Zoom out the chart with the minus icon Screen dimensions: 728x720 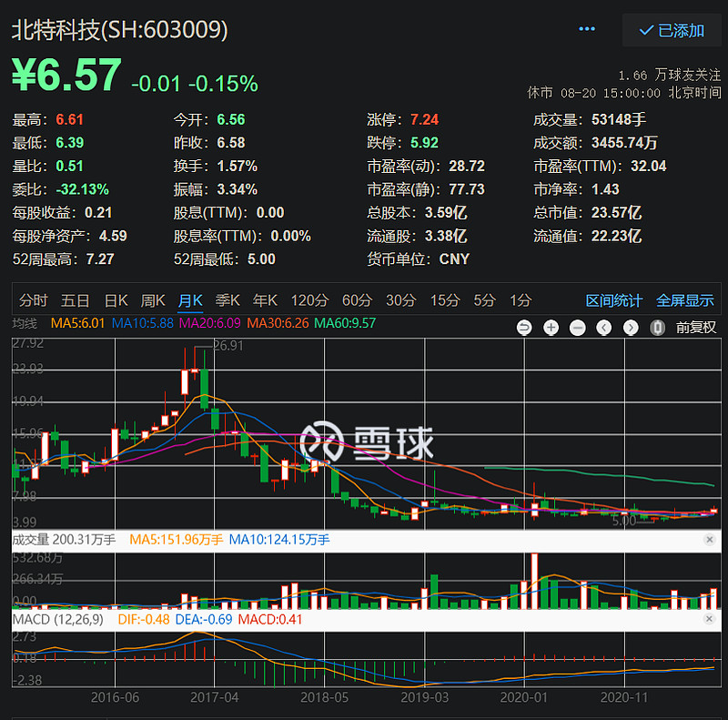coord(578,328)
